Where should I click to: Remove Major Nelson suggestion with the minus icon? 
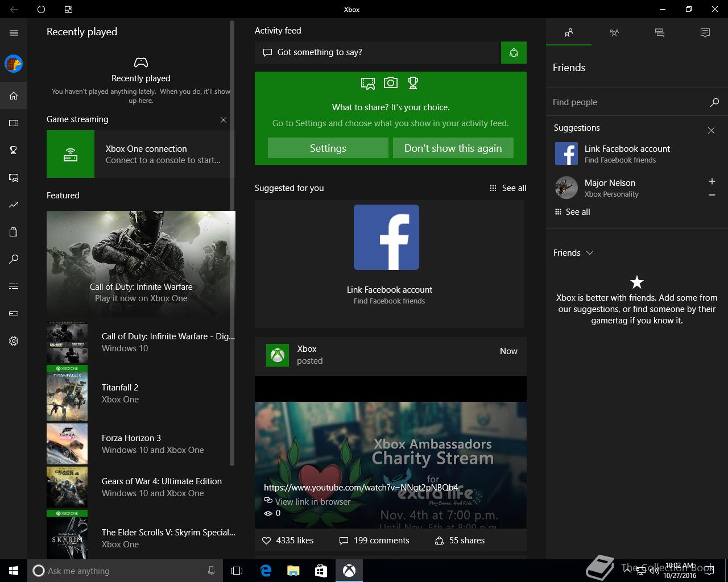coord(712,195)
